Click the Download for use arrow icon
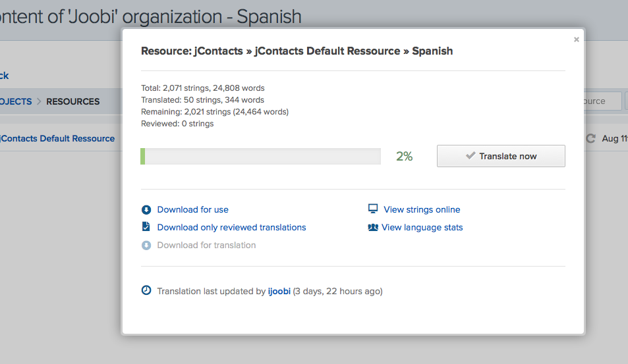Viewport: 628px width, 364px height. click(x=146, y=209)
